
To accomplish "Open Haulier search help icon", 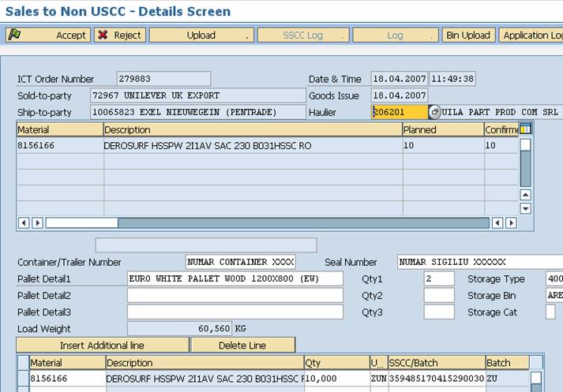I will pyautogui.click(x=434, y=113).
